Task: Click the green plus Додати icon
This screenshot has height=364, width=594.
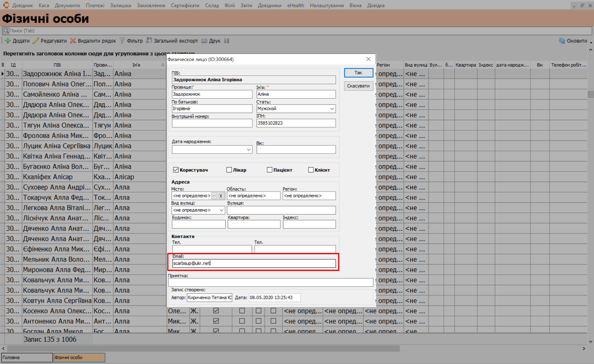Action: tap(8, 41)
